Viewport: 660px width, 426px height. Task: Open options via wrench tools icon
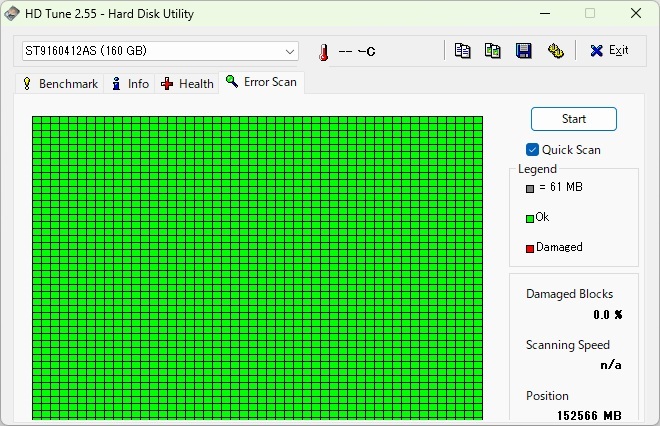pos(556,51)
